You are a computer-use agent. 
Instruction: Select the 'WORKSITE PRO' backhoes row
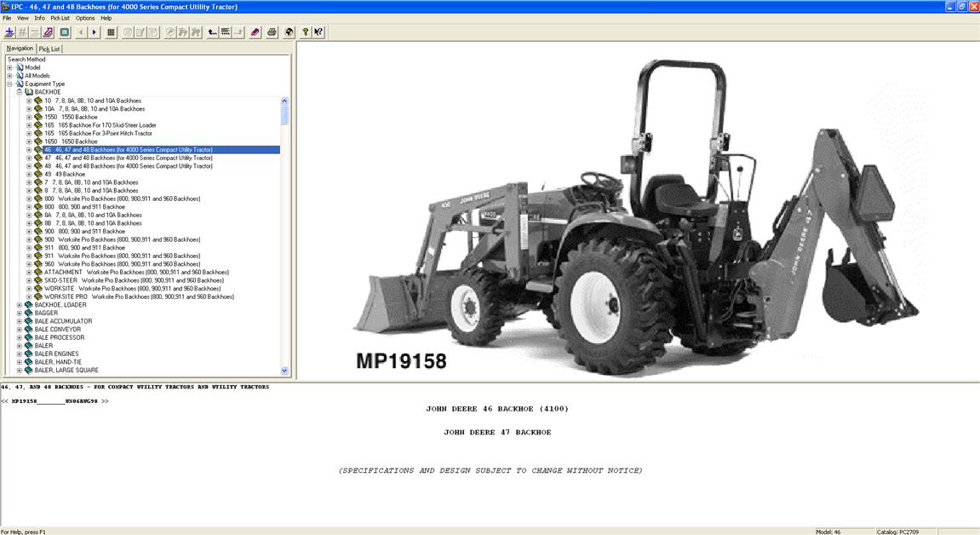[x=139, y=296]
